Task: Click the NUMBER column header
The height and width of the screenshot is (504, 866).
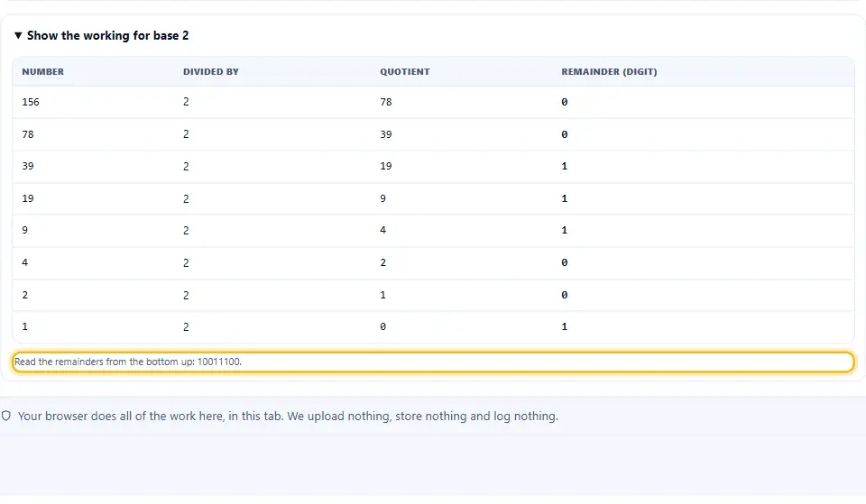Action: pos(43,72)
